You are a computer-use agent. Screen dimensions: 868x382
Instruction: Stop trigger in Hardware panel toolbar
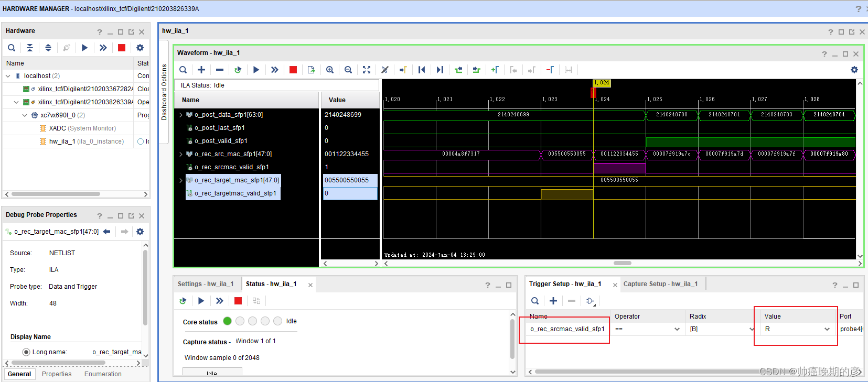122,48
